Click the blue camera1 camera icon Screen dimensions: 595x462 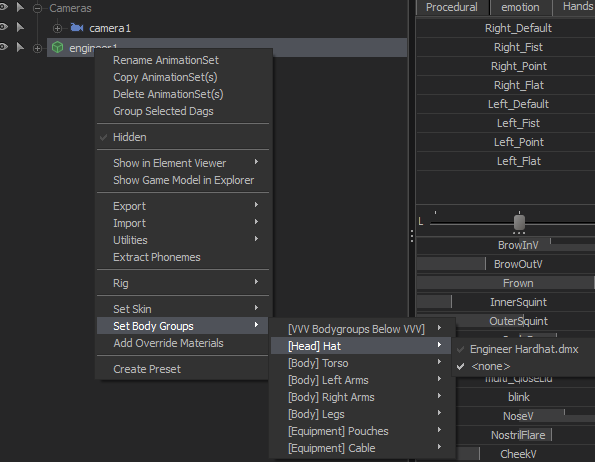coord(77,28)
